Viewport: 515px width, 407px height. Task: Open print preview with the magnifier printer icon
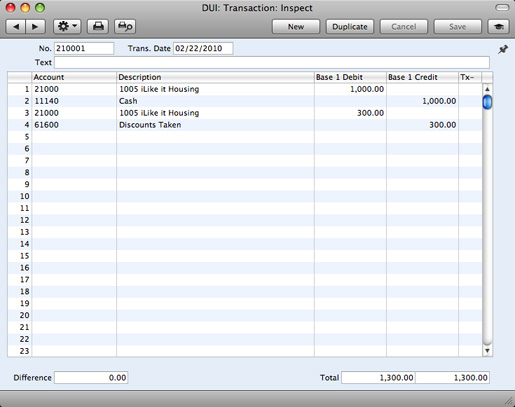(x=125, y=27)
